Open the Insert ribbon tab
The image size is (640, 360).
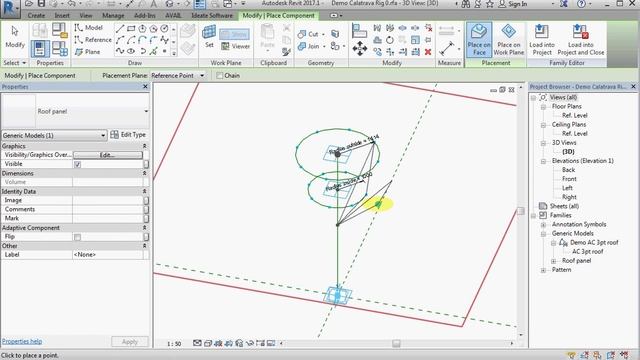pyautogui.click(x=62, y=16)
